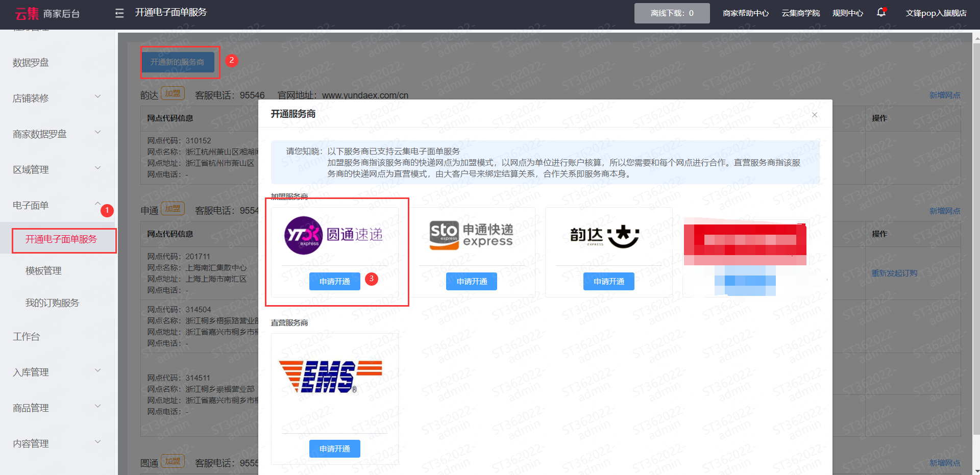Image resolution: width=980 pixels, height=475 pixels.
Task: Click the 加盟 tag beside 韵达
Action: coord(173,93)
